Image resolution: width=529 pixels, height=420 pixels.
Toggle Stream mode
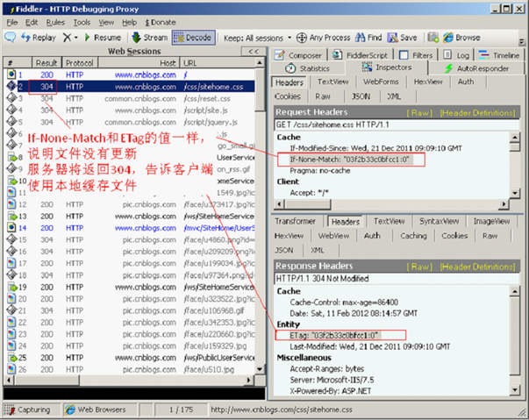click(x=150, y=38)
